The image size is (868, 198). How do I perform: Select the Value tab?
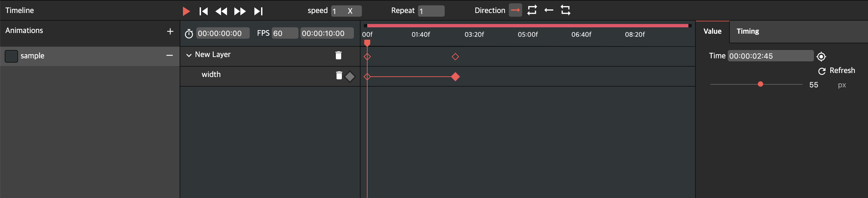click(712, 31)
